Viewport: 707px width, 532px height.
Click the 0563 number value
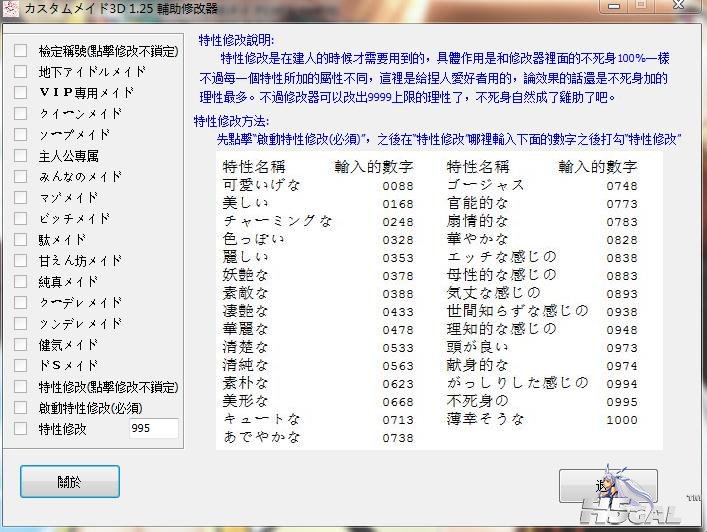[x=398, y=366]
